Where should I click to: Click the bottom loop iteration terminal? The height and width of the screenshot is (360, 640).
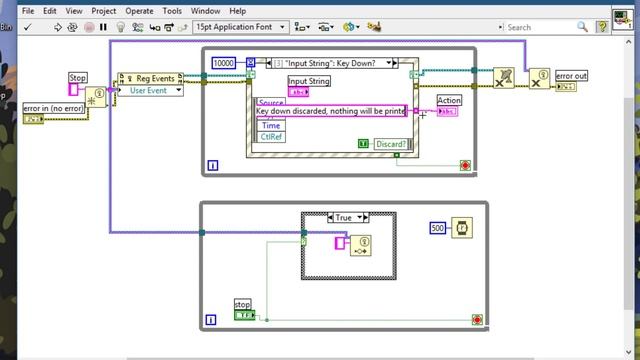tap(211, 320)
